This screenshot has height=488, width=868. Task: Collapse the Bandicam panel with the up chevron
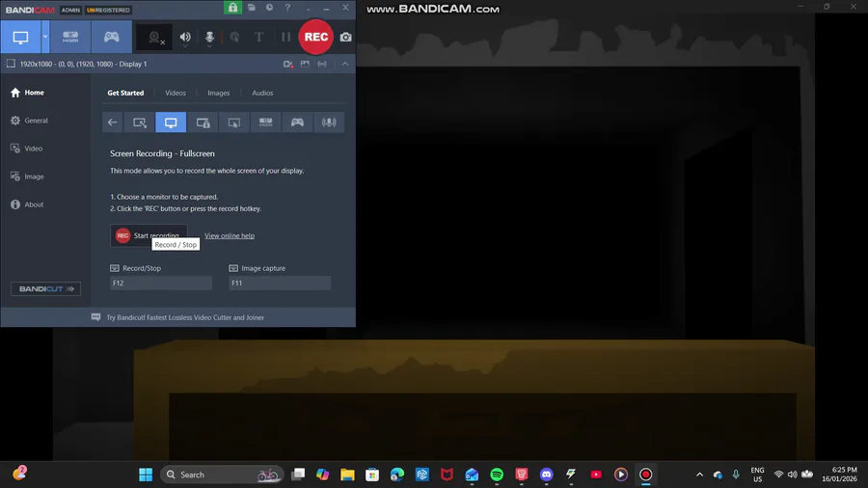click(345, 65)
